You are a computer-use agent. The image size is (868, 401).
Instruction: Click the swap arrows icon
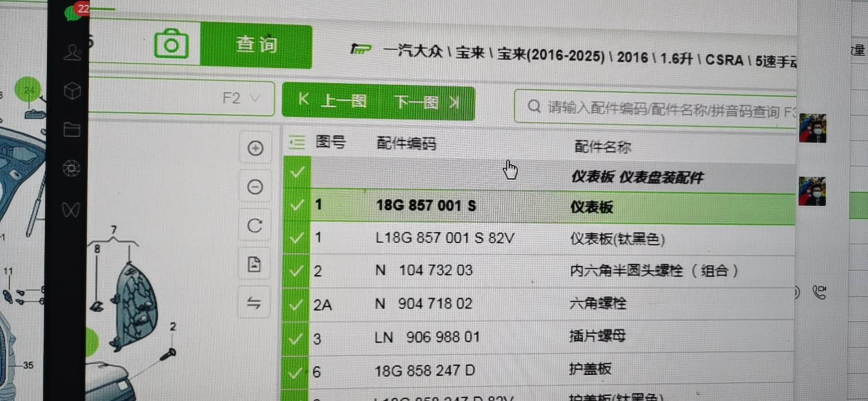(254, 303)
